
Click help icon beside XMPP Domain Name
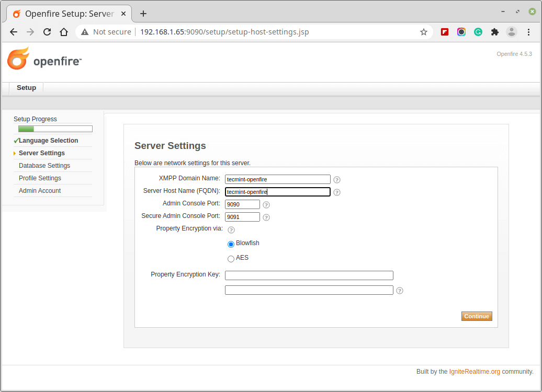[337, 180]
